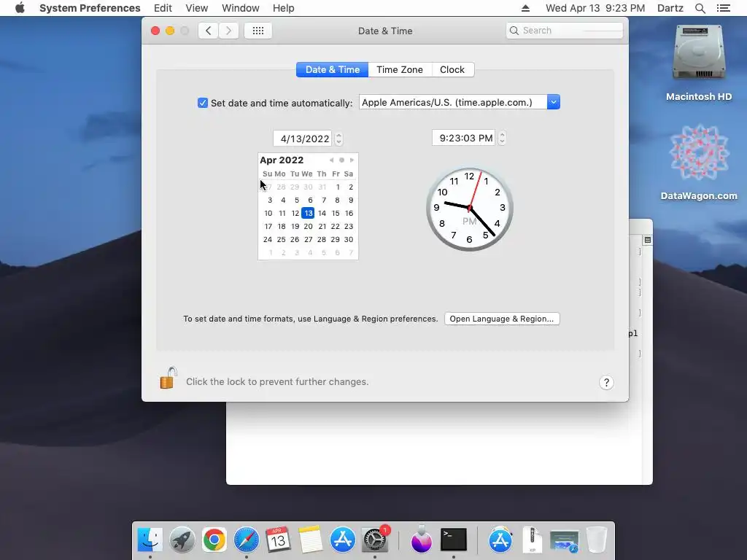747x560 pixels.
Task: Open the purple orb installer icon in Dock
Action: click(x=421, y=540)
